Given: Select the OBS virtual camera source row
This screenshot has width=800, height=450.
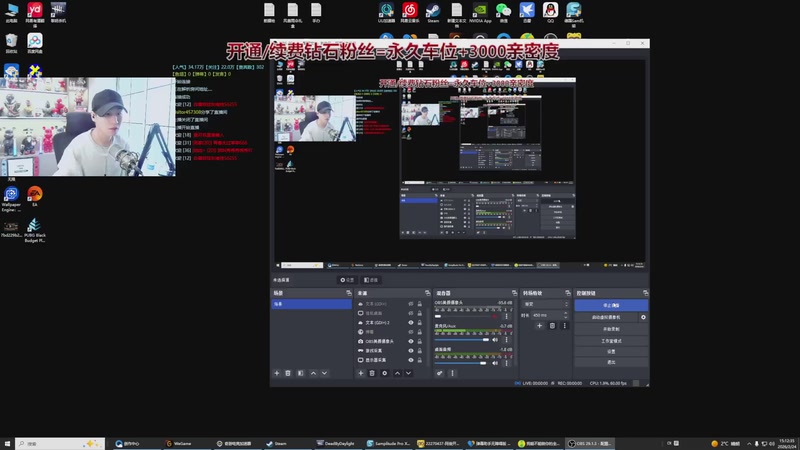Looking at the screenshot, I should (x=390, y=341).
